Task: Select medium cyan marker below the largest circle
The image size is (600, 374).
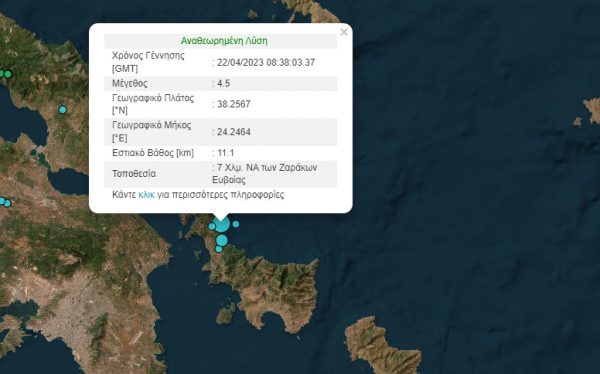Action: pyautogui.click(x=222, y=240)
